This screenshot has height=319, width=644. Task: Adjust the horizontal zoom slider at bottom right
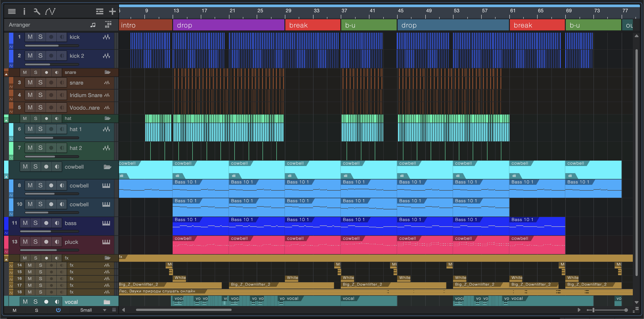click(593, 310)
